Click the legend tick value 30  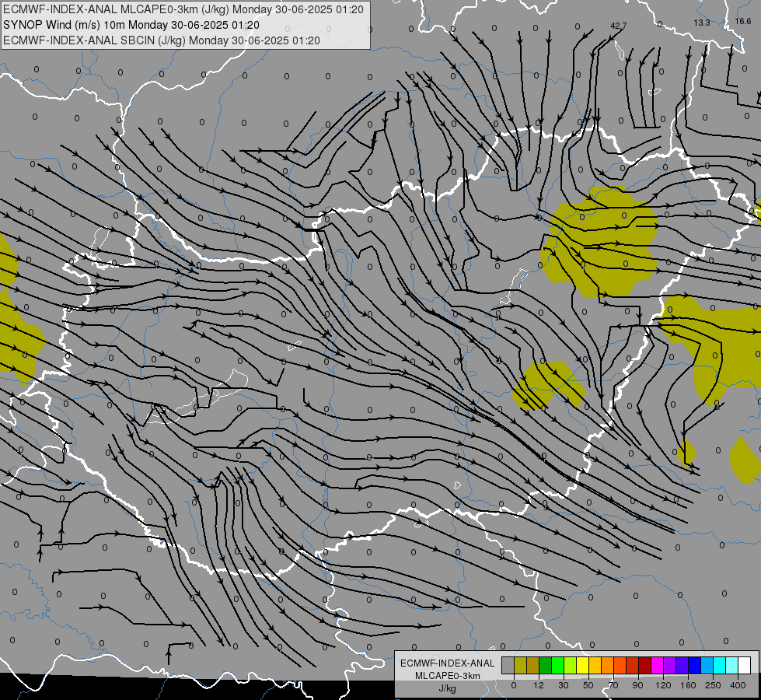click(564, 685)
